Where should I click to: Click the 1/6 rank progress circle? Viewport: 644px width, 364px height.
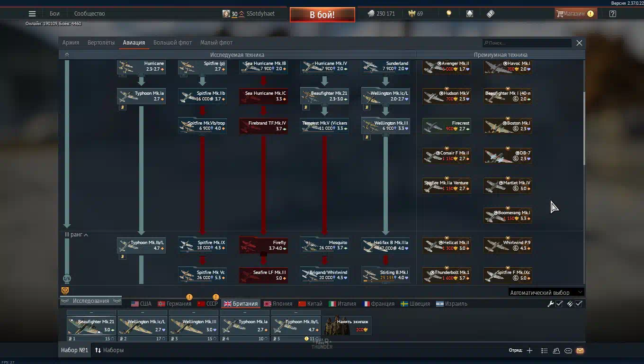coord(67,279)
